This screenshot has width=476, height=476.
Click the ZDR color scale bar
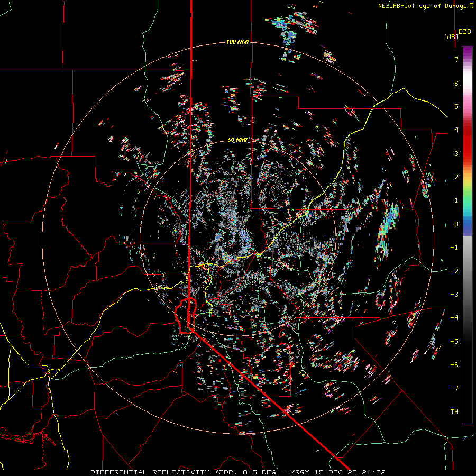(x=467, y=235)
